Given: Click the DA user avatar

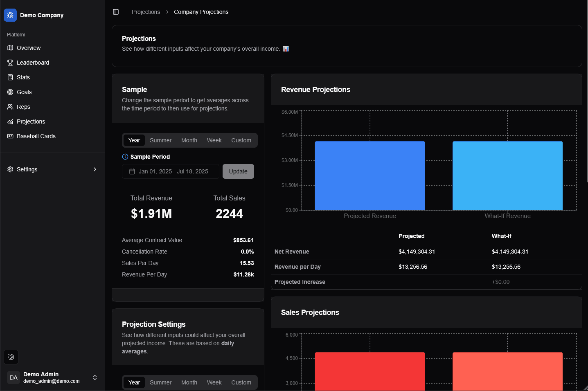Looking at the screenshot, I should click(14, 378).
